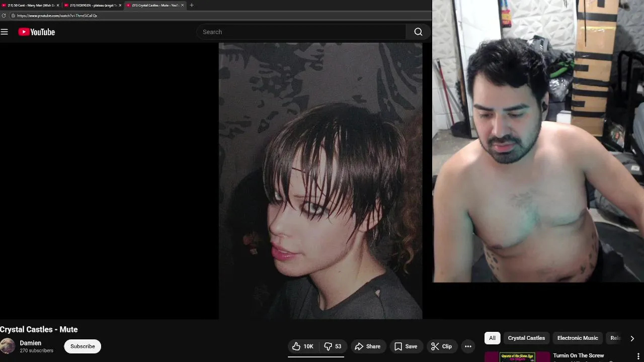Open a new browser tab
Viewport: 644px width, 362px height.
[x=191, y=5]
